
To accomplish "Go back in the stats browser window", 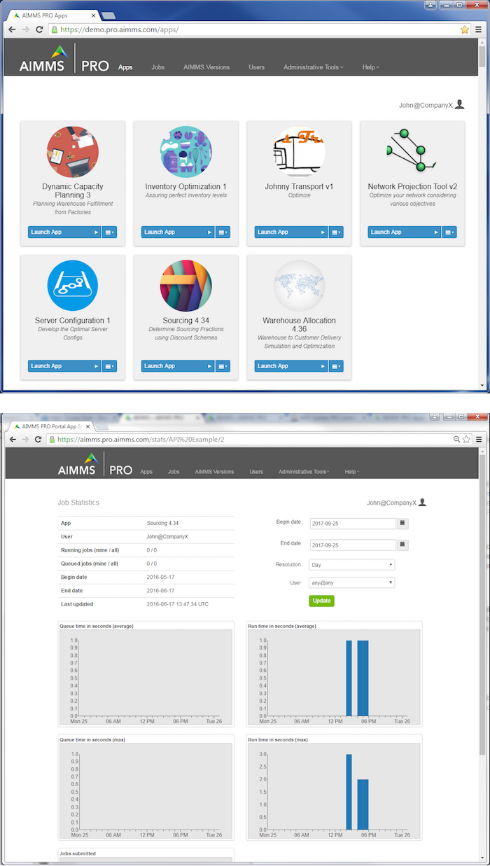I will (x=12, y=439).
